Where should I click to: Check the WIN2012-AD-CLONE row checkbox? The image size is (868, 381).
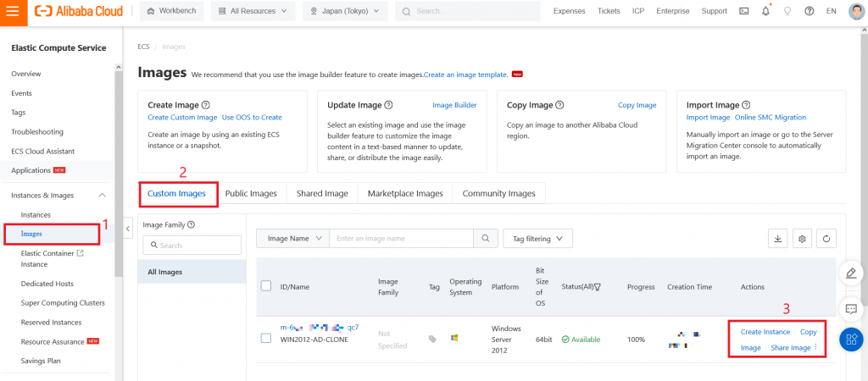[x=266, y=339]
